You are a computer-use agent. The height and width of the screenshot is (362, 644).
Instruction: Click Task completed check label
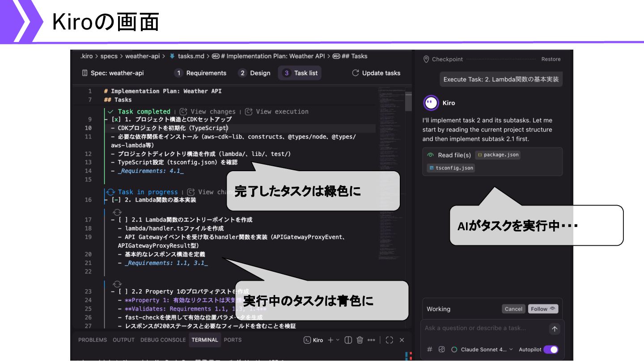pos(140,112)
